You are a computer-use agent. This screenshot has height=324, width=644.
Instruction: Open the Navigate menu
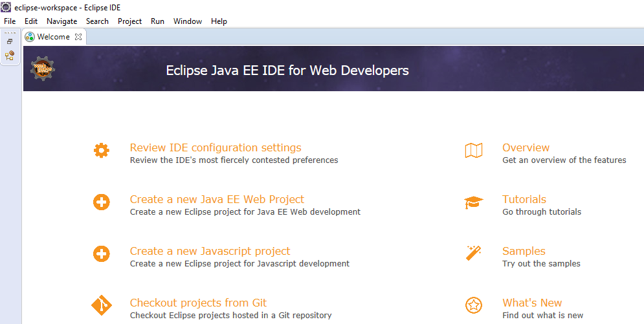[61, 21]
